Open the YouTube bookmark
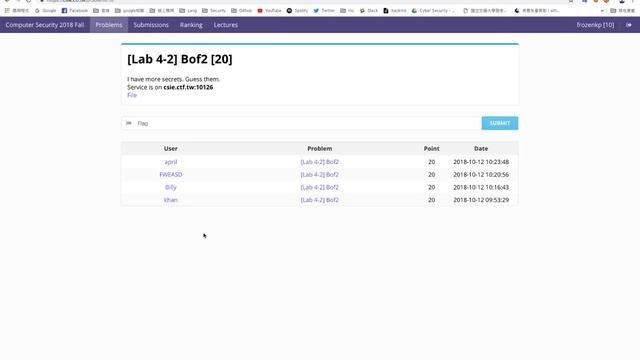Screen dimensions: 640x360 coord(269,11)
